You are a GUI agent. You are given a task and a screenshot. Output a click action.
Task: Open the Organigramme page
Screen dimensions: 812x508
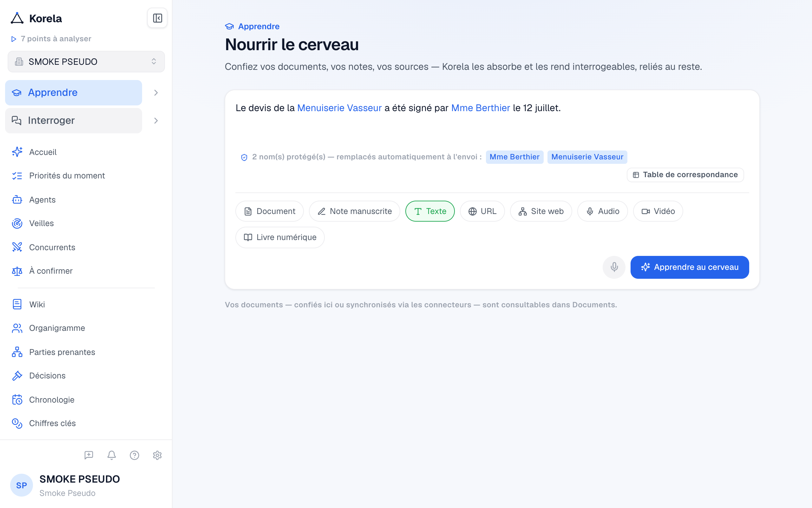coord(57,328)
